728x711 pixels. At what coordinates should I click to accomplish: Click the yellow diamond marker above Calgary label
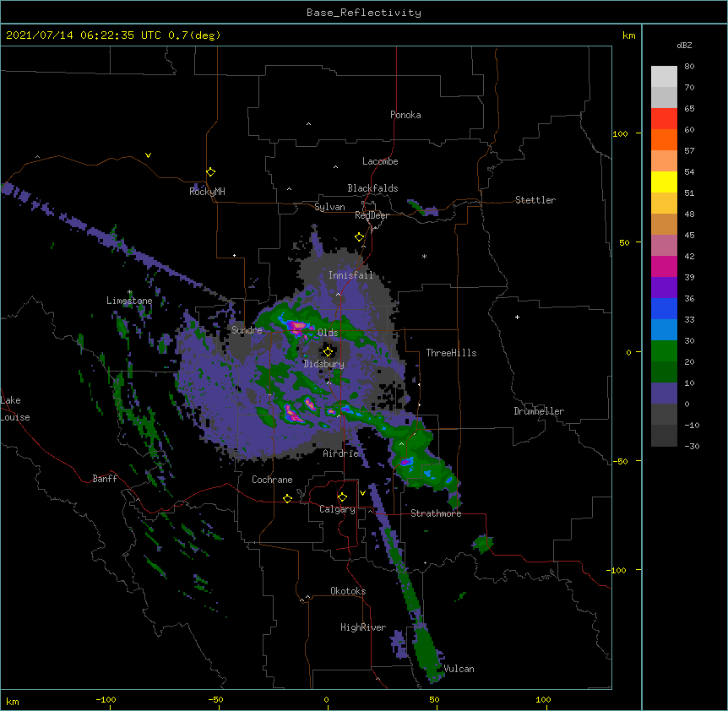click(342, 497)
